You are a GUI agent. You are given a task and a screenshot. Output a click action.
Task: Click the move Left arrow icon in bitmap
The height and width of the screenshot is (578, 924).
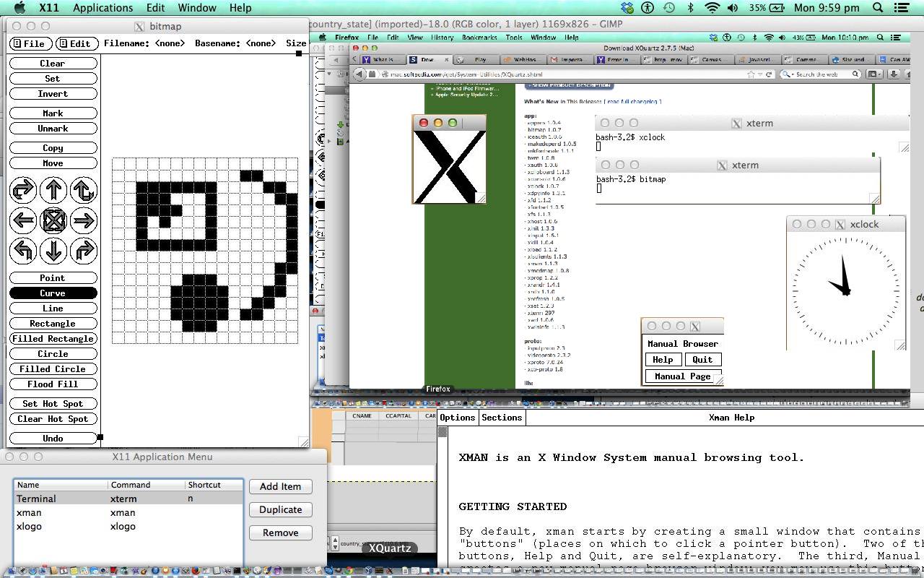[x=23, y=220]
